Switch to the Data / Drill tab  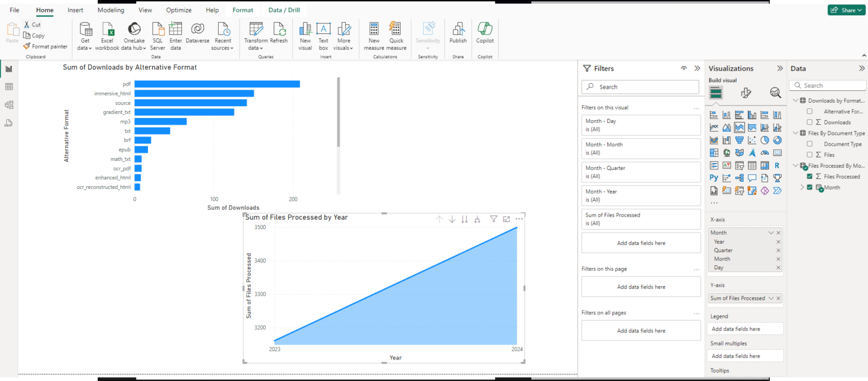tap(283, 10)
